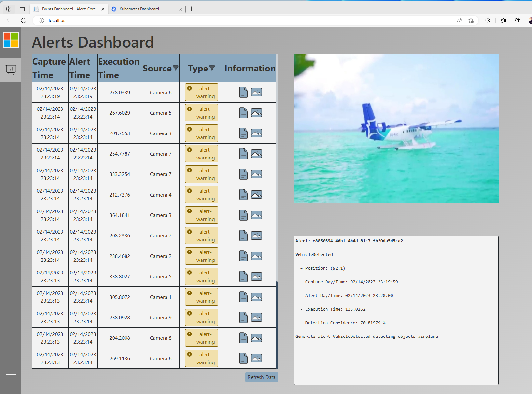Image resolution: width=532 pixels, height=394 pixels.
Task: Open document icon in 338.8027 row
Action: pos(244,277)
